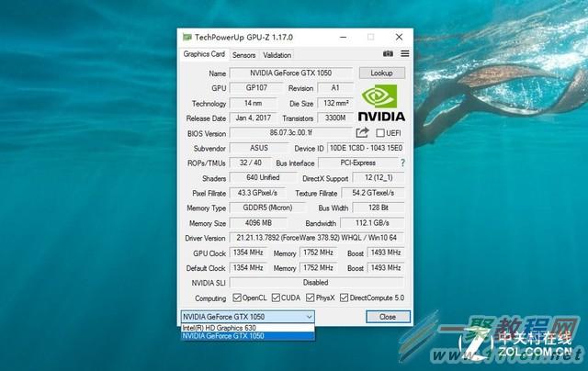
Task: Click the Close button at bottom
Action: pos(388,317)
